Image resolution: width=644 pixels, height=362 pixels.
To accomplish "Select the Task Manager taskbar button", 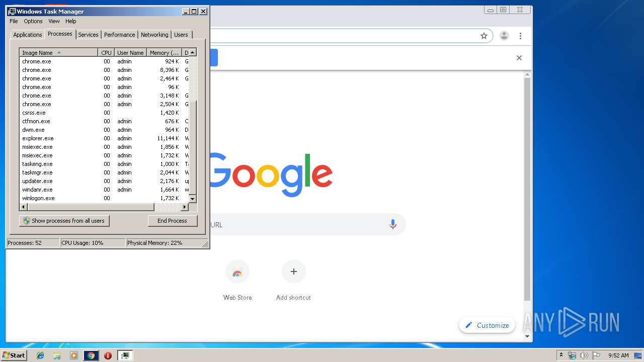I will (x=125, y=355).
